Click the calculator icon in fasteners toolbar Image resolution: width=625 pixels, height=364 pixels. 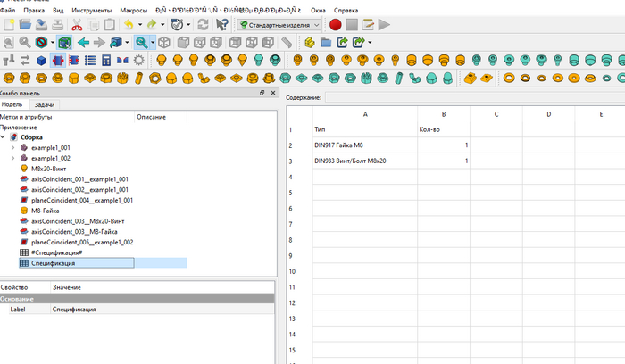pyautogui.click(x=106, y=60)
